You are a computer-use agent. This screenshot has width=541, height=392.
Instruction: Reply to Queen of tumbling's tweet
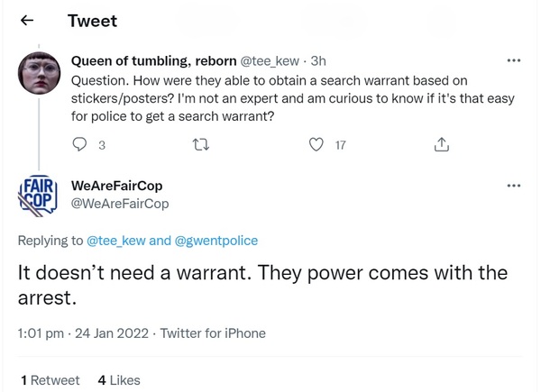(x=79, y=144)
